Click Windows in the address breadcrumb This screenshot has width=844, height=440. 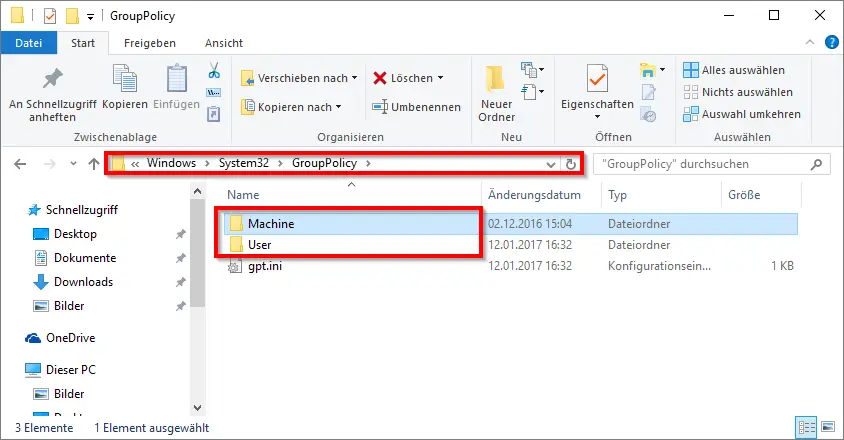(x=172, y=163)
